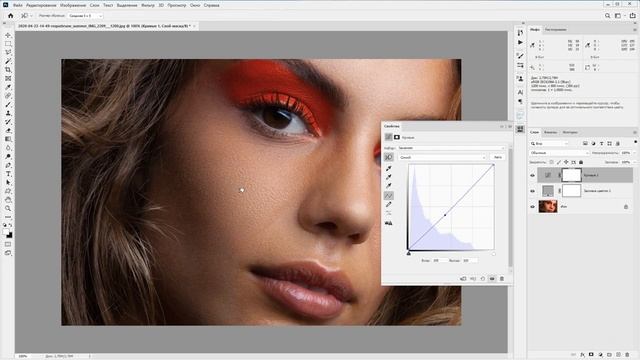Screen dimensions: 640x360
Task: Select the Rectangular Marquee tool
Action: pos(8,44)
